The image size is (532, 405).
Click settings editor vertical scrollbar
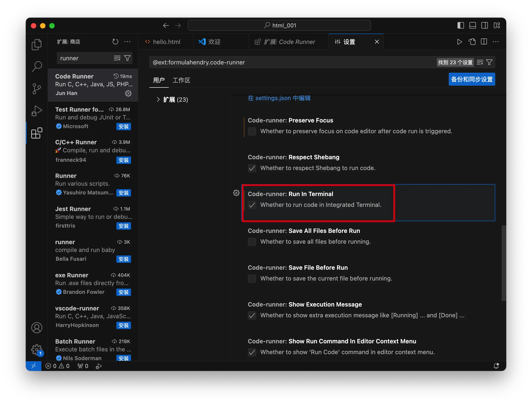click(x=503, y=263)
